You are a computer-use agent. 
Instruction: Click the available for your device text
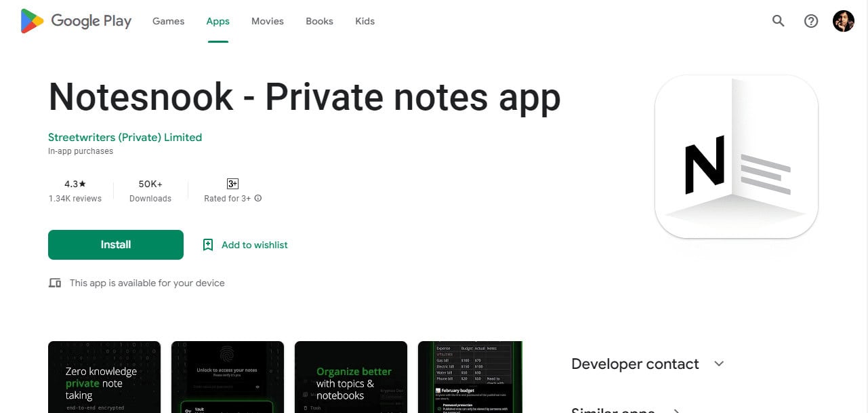pos(147,283)
